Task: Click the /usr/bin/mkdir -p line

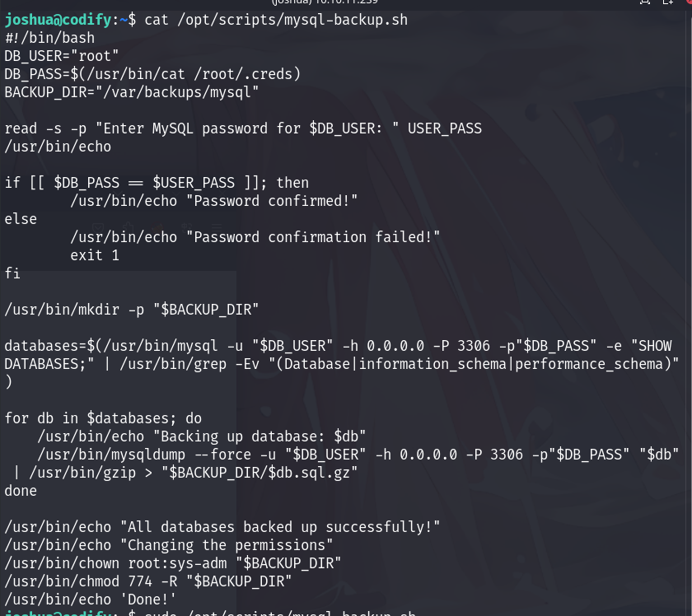Action: (x=132, y=310)
